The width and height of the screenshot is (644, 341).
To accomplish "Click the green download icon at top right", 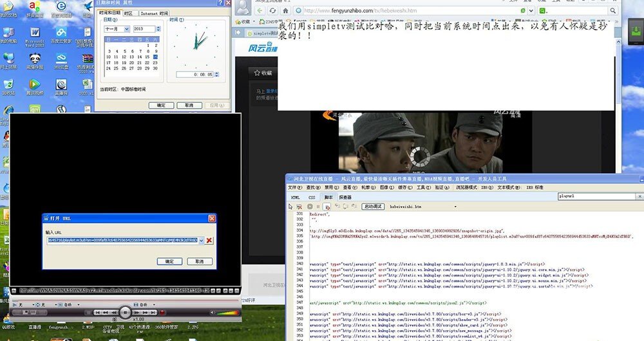I will [636, 32].
